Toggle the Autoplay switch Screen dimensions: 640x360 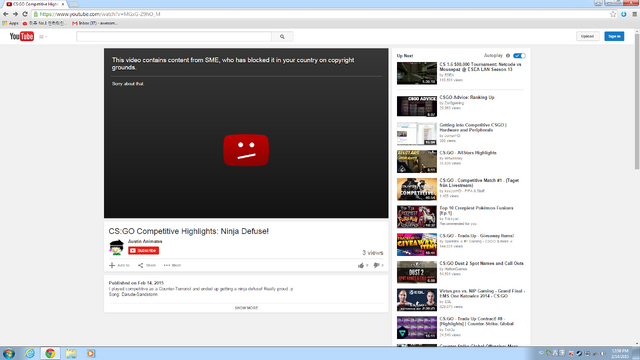[519, 56]
